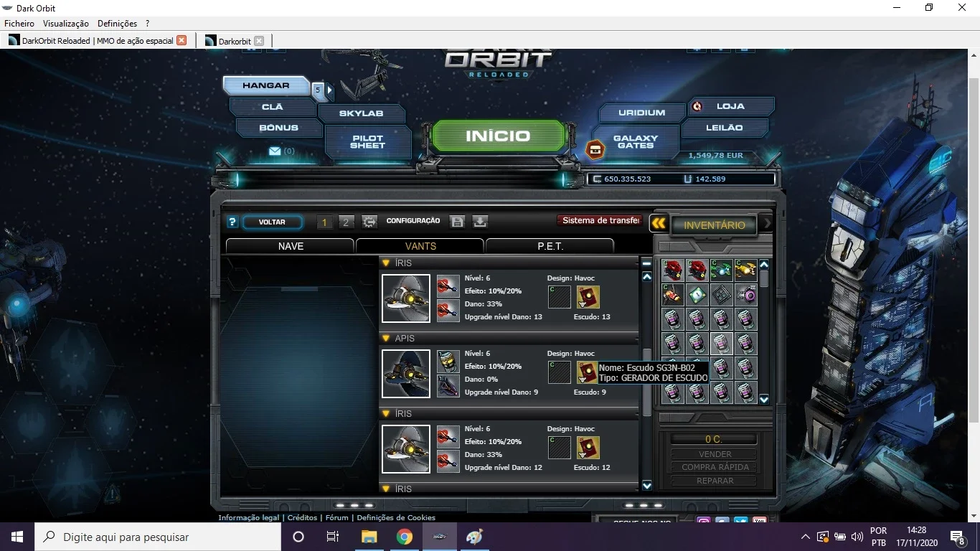Open the Fórum link
This screenshot has width=980, height=551.
(337, 517)
